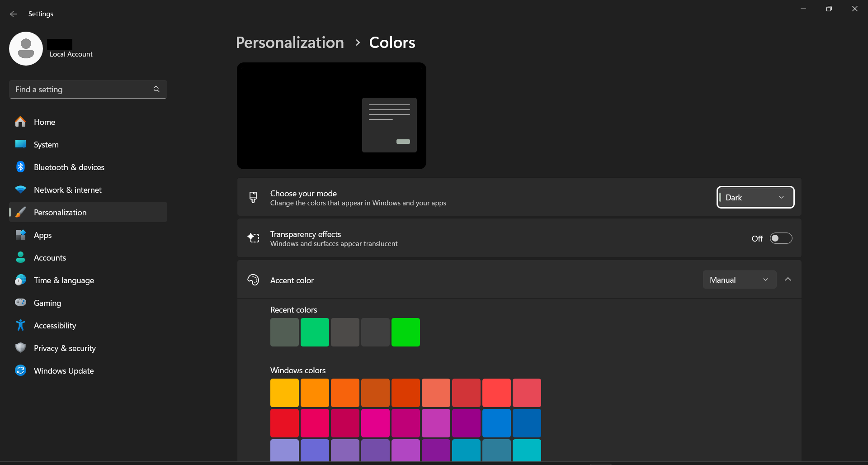Image resolution: width=868 pixels, height=465 pixels.
Task: Open the Windows Update icon
Action: 21,370
